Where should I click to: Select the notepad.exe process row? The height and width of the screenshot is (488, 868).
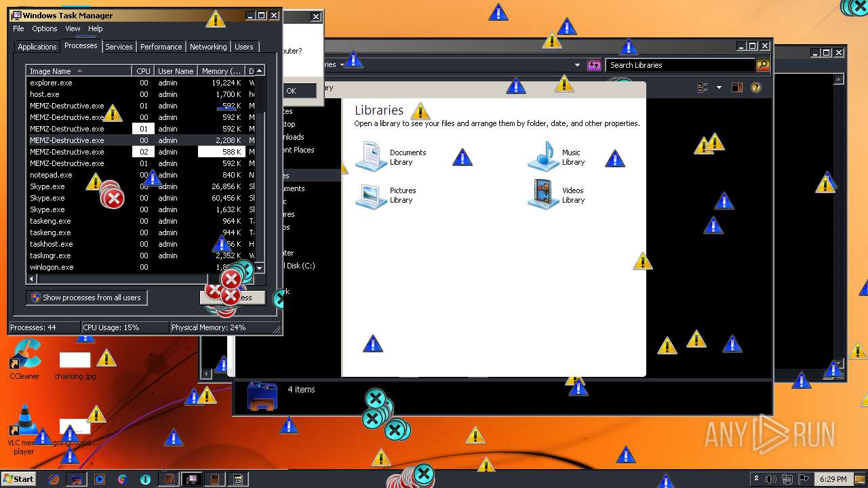[x=140, y=175]
